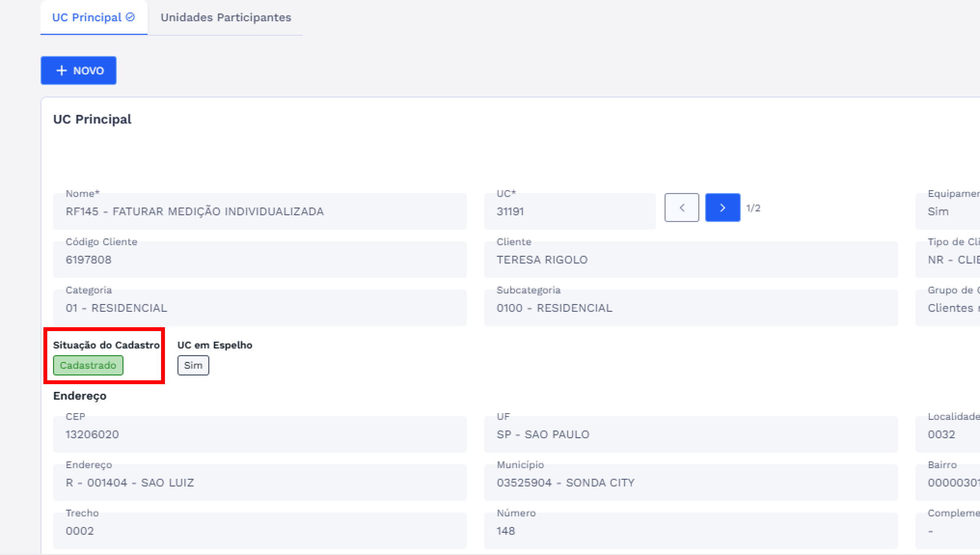This screenshot has width=980, height=555.
Task: Click the Município field SONDA CITY
Action: point(690,483)
